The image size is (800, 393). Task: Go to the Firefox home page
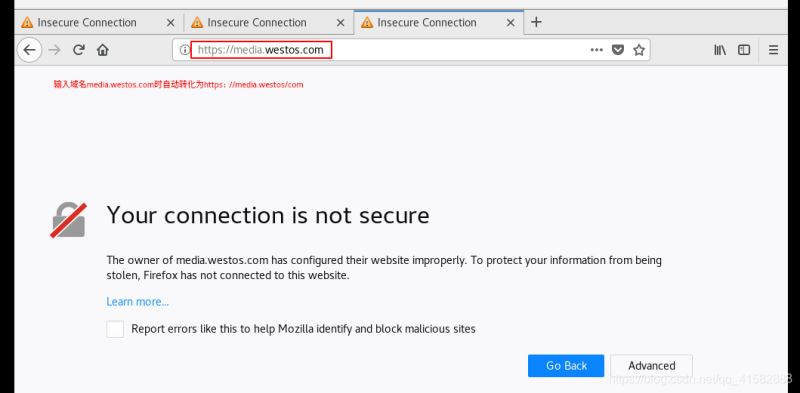(x=103, y=50)
